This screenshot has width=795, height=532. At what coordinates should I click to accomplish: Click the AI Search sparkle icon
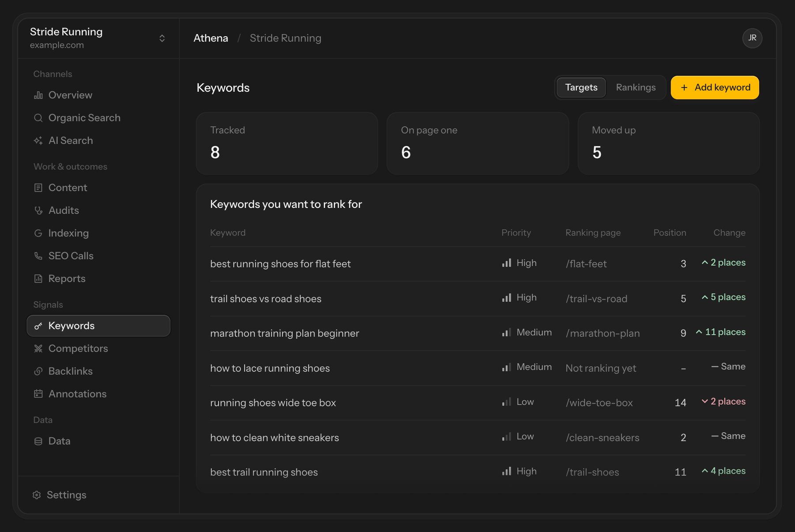[x=38, y=140]
